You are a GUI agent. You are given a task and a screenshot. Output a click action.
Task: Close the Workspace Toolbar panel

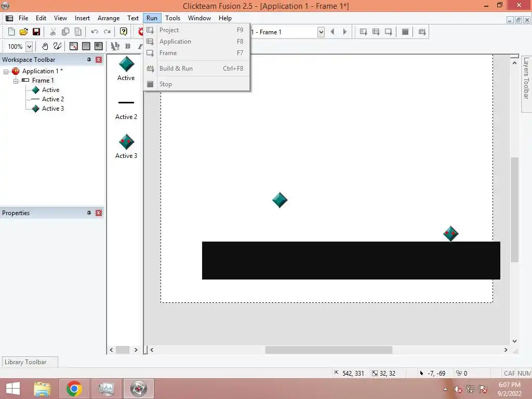[98, 60]
